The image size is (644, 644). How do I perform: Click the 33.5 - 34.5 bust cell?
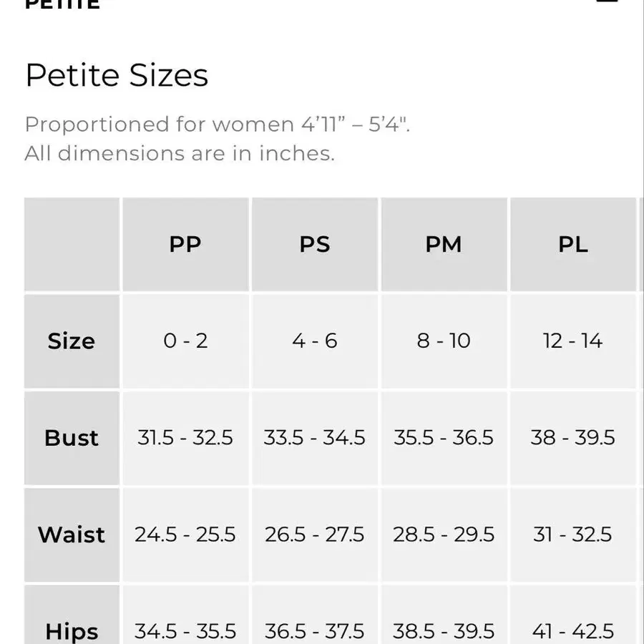[x=315, y=438]
